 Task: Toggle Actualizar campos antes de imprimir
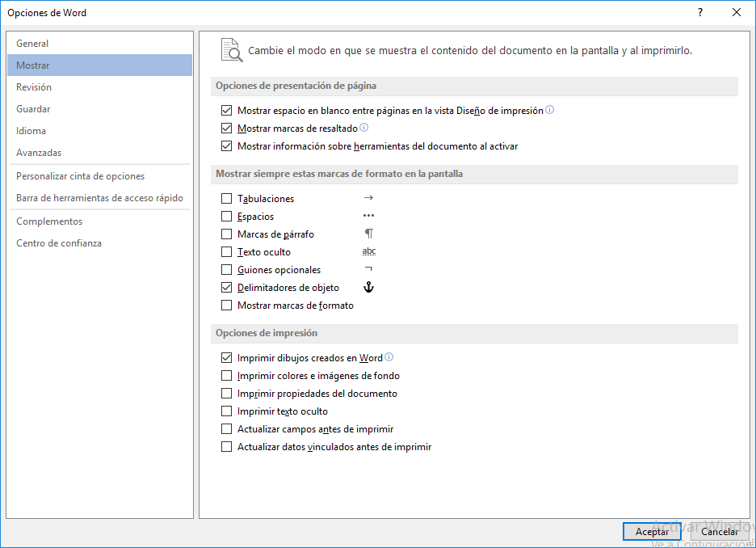[226, 429]
